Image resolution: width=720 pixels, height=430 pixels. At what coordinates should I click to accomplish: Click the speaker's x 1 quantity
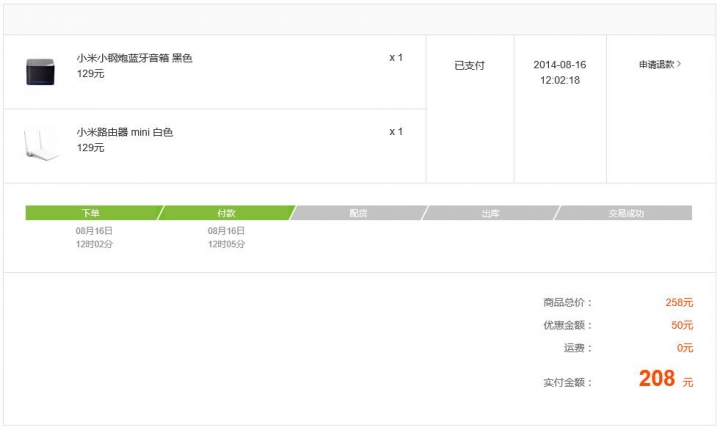click(396, 58)
